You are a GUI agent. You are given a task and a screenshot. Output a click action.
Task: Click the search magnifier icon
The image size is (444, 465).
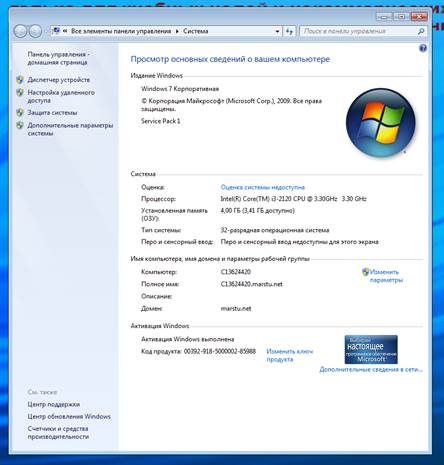[421, 31]
